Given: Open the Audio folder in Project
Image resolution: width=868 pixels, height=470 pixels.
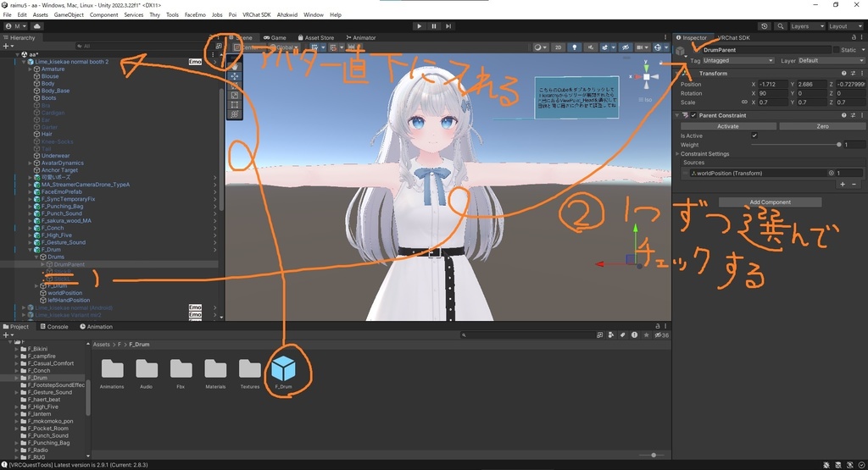Looking at the screenshot, I should (146, 373).
